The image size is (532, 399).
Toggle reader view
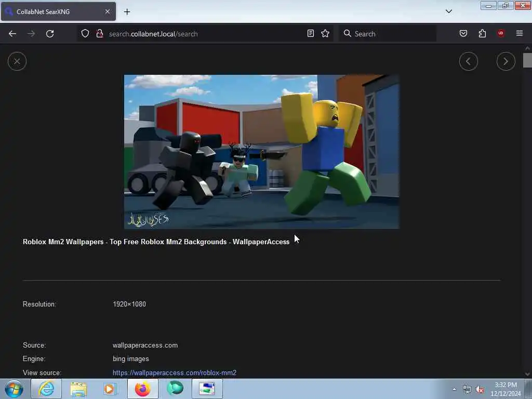[x=311, y=33]
